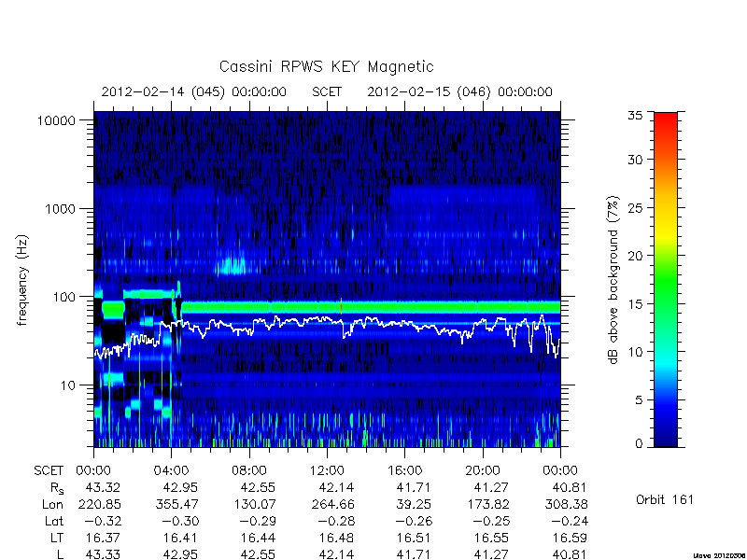Image resolution: width=747 pixels, height=560 pixels.
Task: Click the local time value "16.37"
Action: 104,538
